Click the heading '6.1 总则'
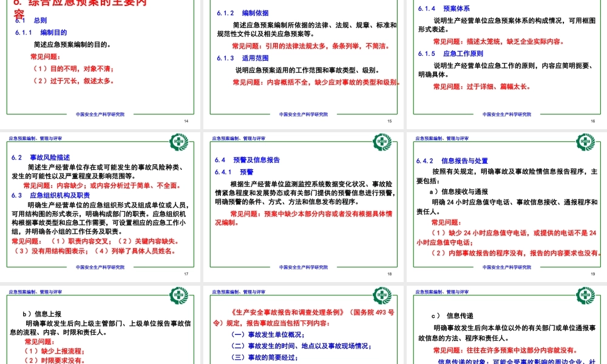 tap(31, 21)
